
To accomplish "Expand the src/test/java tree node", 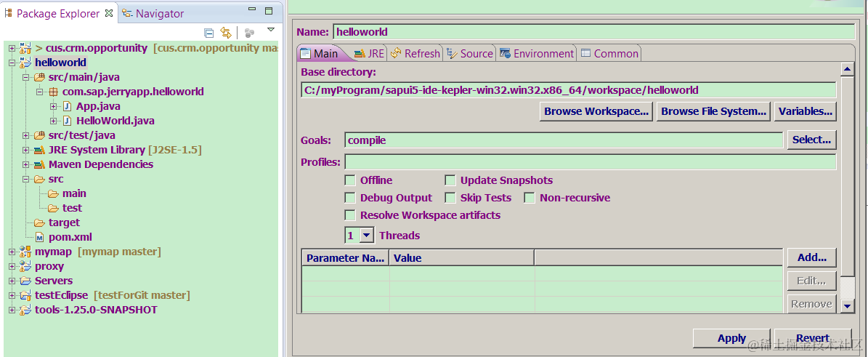I will (25, 135).
